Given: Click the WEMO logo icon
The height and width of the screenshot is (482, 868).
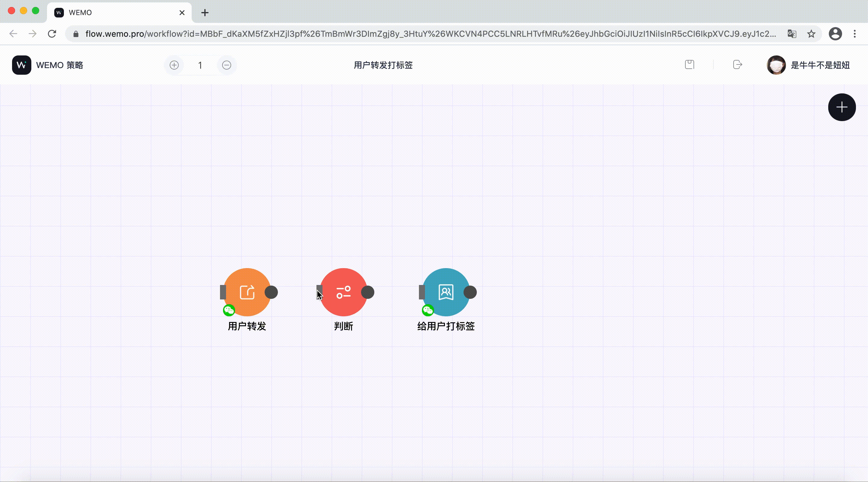Looking at the screenshot, I should click(22, 65).
